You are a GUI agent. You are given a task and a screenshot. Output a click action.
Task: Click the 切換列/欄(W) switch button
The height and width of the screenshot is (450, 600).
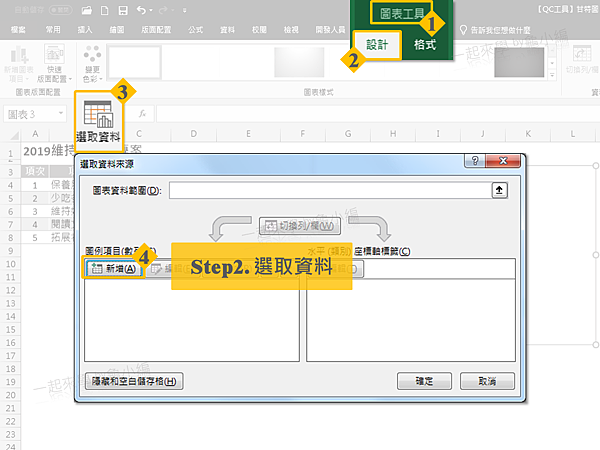(x=300, y=226)
